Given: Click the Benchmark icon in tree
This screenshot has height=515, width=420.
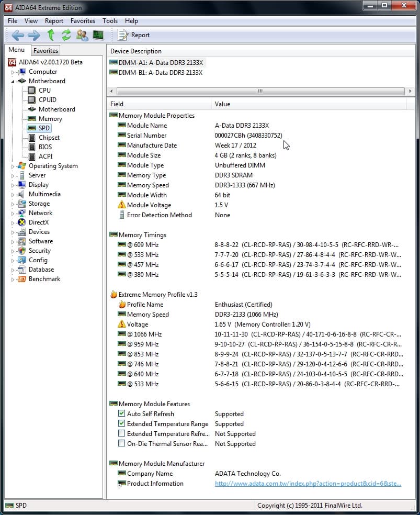Looking at the screenshot, I should point(22,279).
